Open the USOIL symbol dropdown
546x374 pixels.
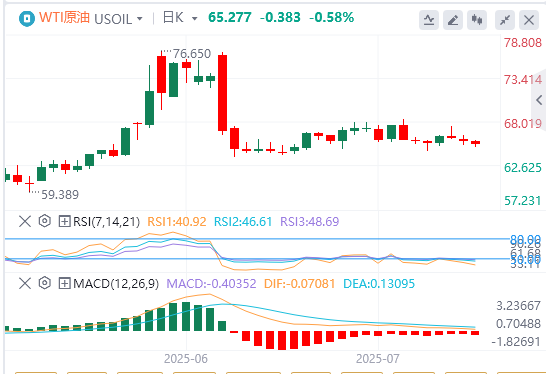(118, 19)
